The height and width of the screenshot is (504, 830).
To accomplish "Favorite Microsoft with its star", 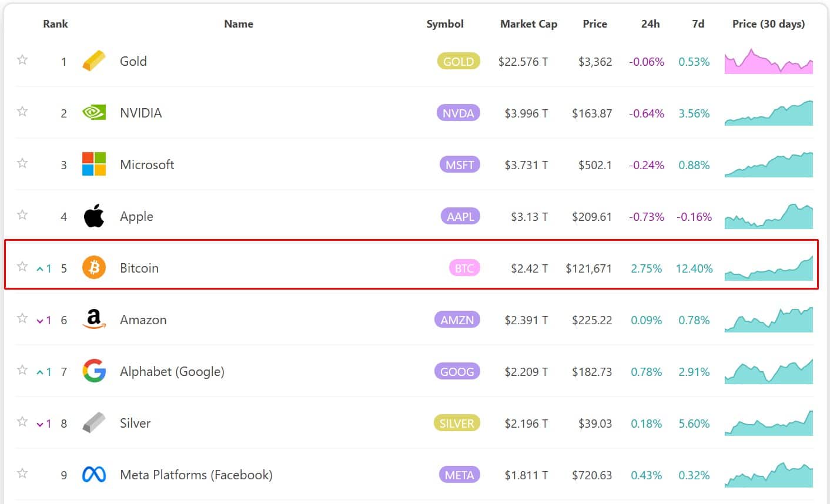I will [x=22, y=163].
